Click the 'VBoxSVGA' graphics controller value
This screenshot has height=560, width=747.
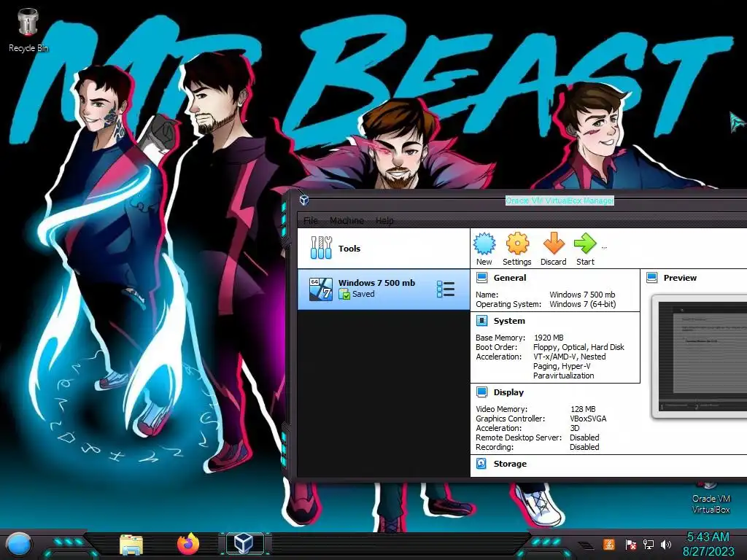pos(589,418)
